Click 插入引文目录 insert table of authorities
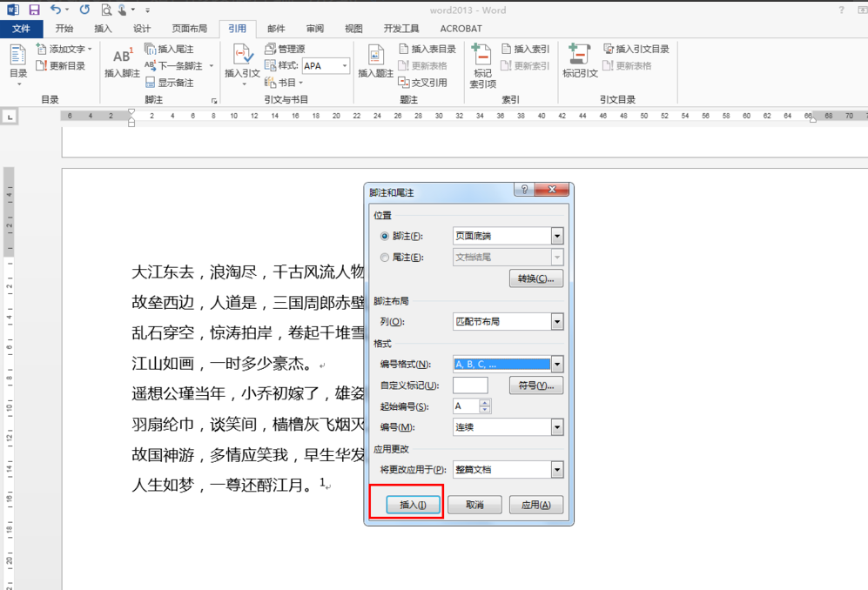The width and height of the screenshot is (868, 590). [636, 49]
